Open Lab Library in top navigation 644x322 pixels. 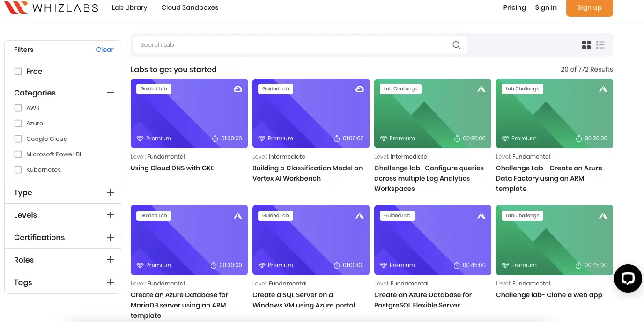(129, 7)
